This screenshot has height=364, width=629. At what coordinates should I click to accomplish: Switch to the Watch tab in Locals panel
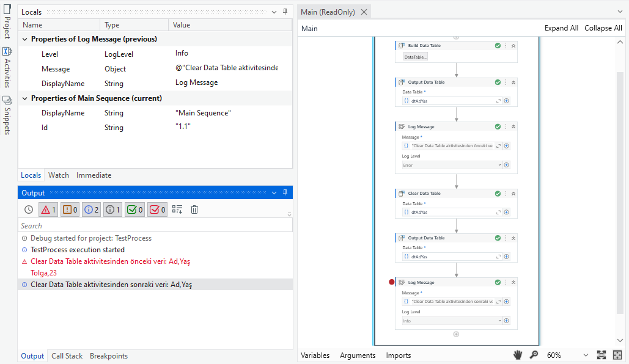(x=58, y=175)
